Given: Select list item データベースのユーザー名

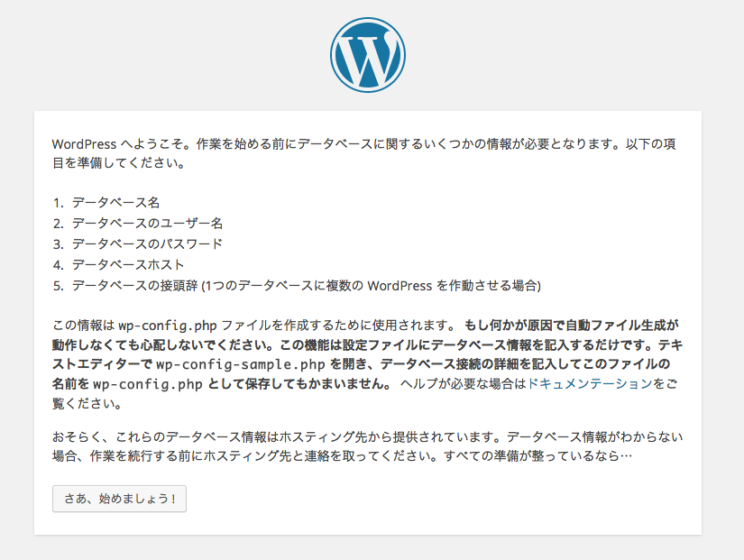Looking at the screenshot, I should [x=147, y=223].
